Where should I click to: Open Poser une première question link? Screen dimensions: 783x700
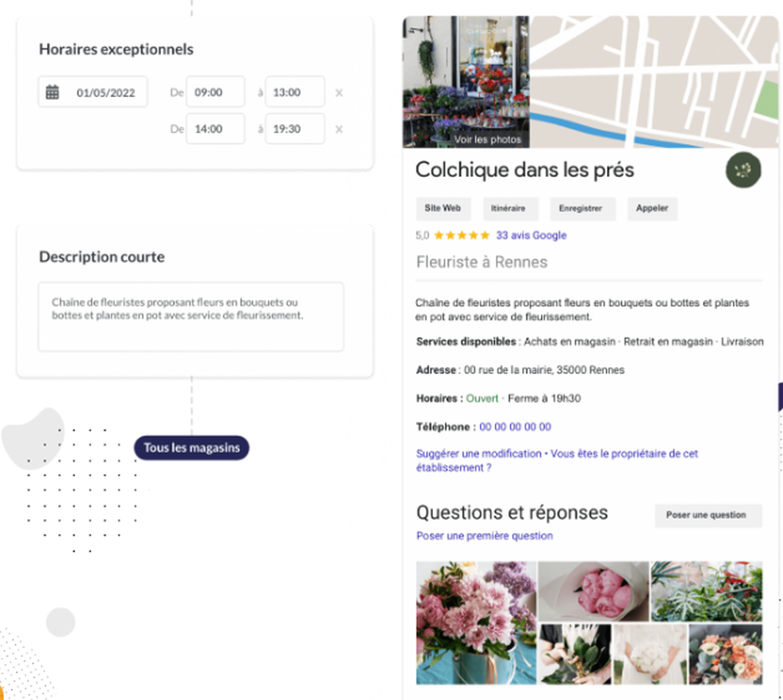485,536
